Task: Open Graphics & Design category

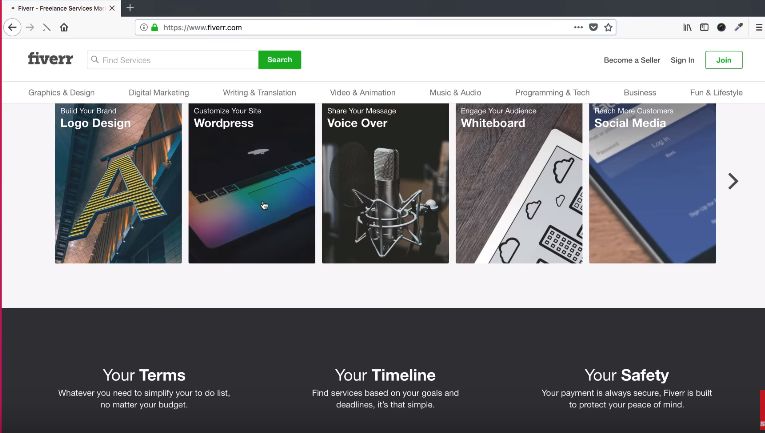Action: [61, 92]
